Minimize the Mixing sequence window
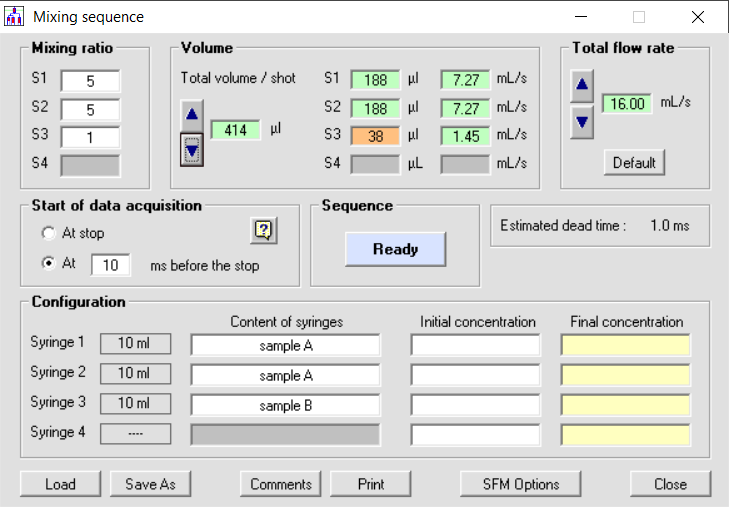The image size is (729, 507). pyautogui.click(x=581, y=17)
